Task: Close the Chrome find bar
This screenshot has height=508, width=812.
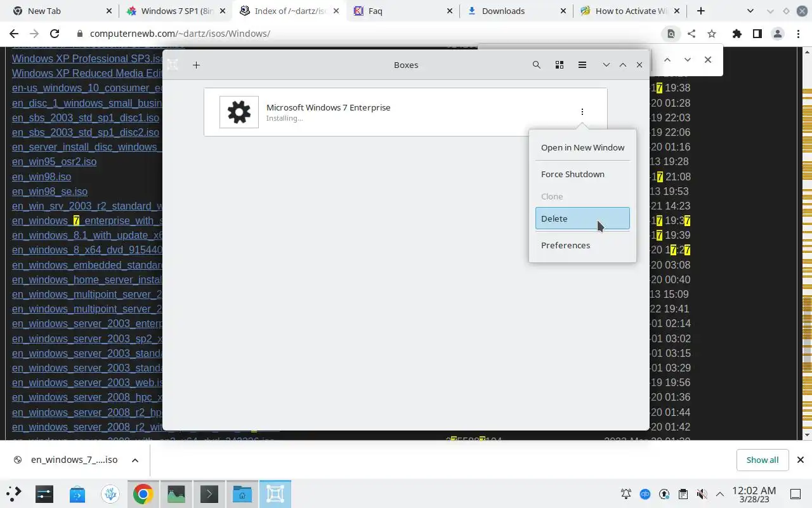Action: 708,59
